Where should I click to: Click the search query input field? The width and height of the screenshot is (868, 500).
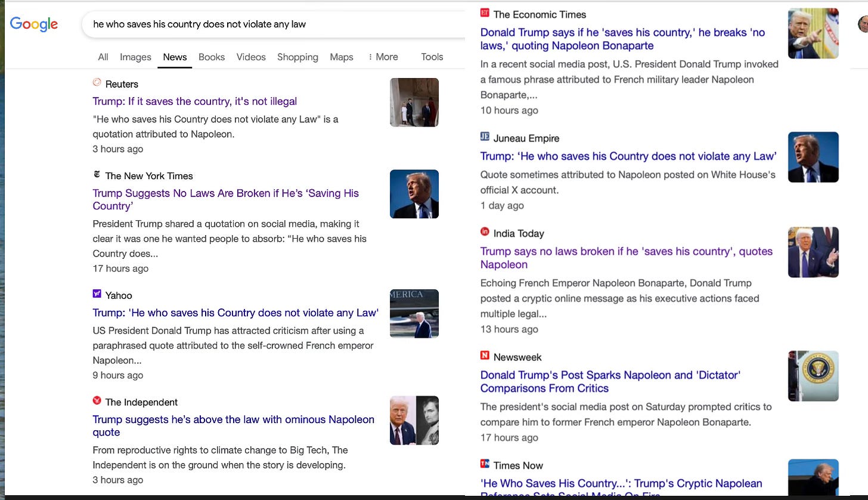click(274, 24)
